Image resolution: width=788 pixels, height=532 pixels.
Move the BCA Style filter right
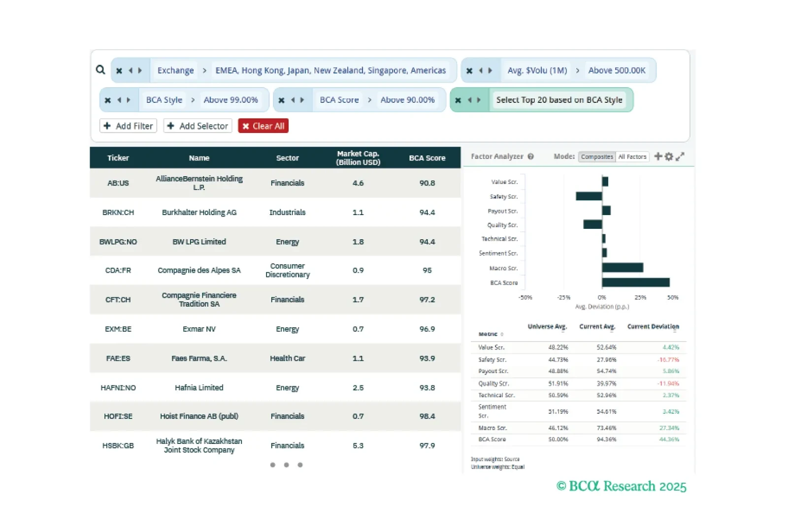tap(129, 100)
